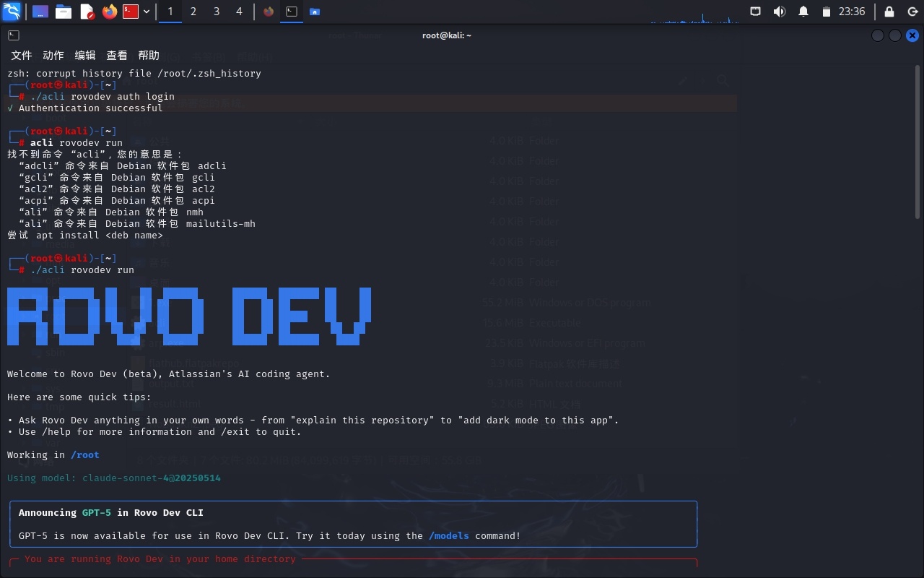Image resolution: width=924 pixels, height=578 pixels.
Task: Click the show desktop panel icon
Action: [40, 12]
